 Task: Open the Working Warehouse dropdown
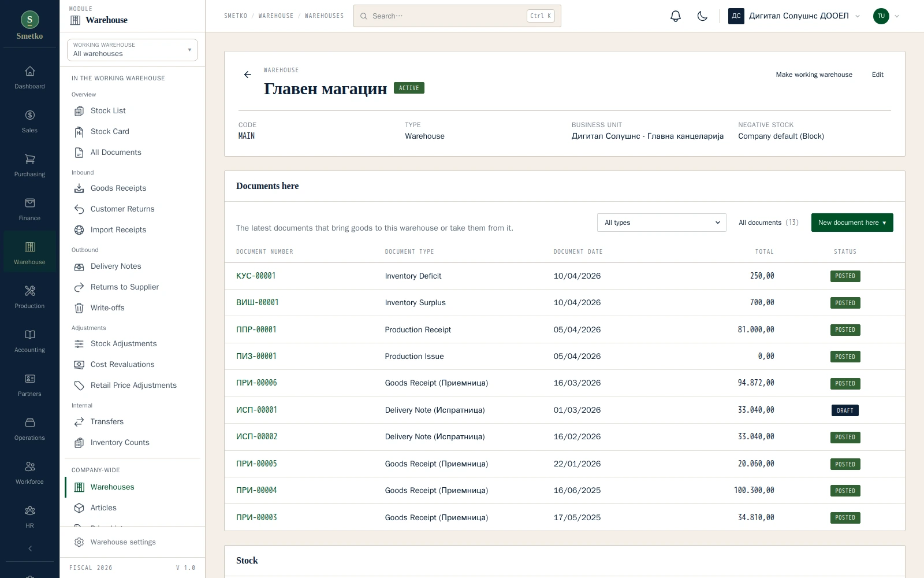[132, 50]
